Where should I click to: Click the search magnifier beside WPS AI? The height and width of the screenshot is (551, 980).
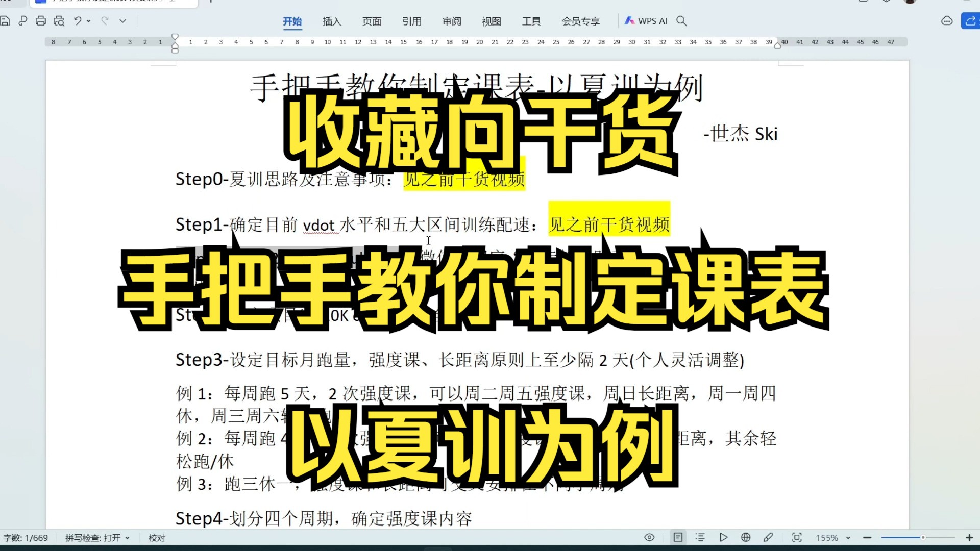click(x=681, y=21)
